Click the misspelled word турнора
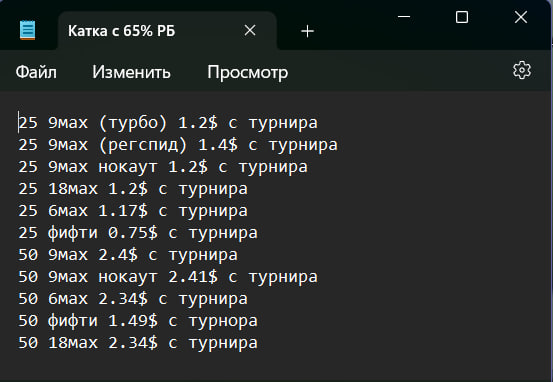 coord(223,321)
